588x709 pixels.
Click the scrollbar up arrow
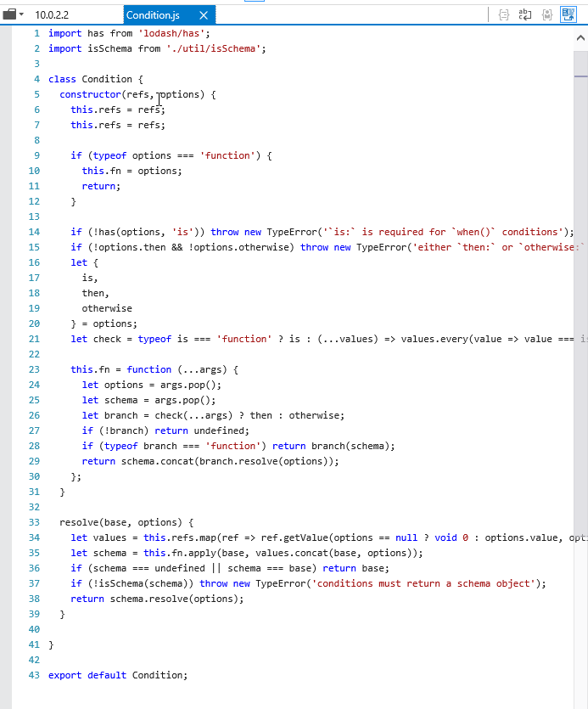(x=580, y=38)
